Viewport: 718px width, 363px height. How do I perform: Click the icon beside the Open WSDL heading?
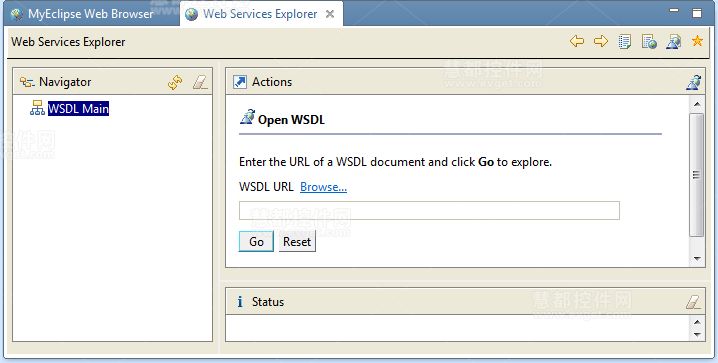click(247, 117)
